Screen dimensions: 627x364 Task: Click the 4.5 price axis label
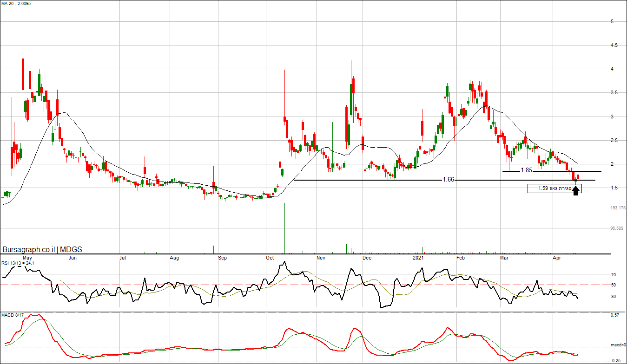click(614, 45)
